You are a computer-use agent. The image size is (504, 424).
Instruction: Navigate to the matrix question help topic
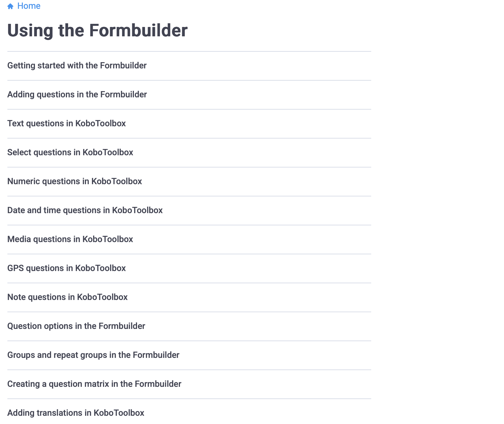94,384
